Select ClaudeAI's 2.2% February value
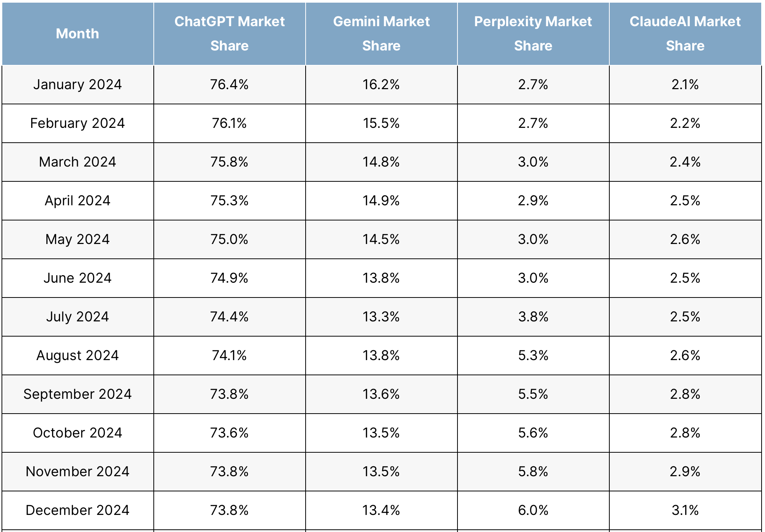Screen dimensions: 765x532 (x=685, y=123)
